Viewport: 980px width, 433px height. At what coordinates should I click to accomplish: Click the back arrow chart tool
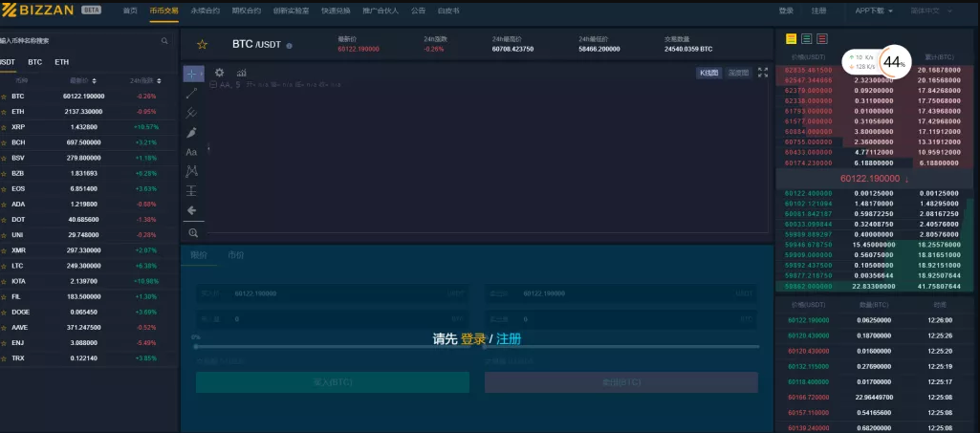point(192,210)
